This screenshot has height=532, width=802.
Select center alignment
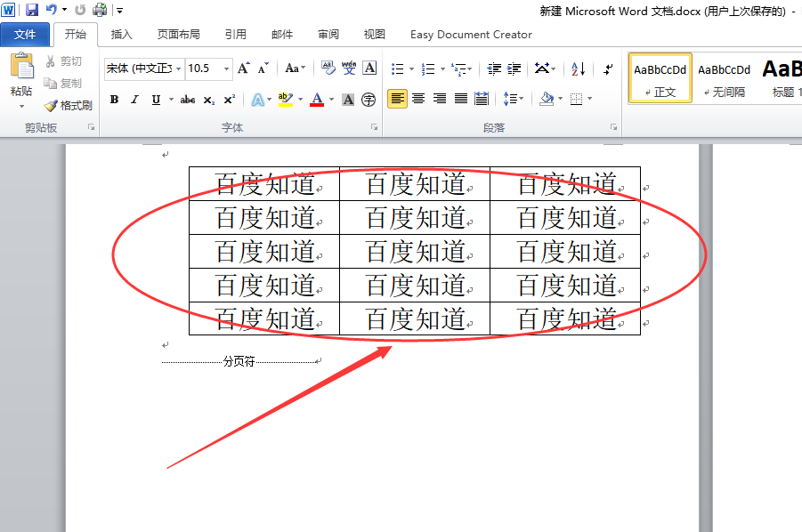(x=418, y=99)
